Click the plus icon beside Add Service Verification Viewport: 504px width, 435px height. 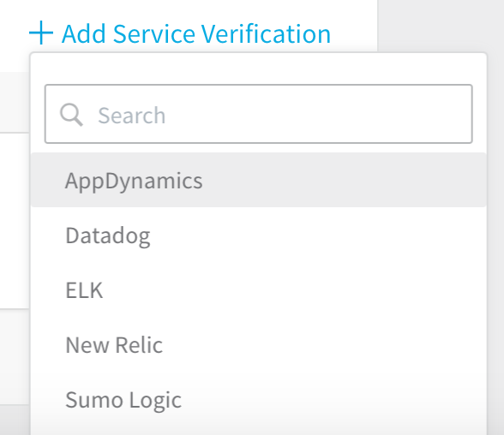point(41,33)
